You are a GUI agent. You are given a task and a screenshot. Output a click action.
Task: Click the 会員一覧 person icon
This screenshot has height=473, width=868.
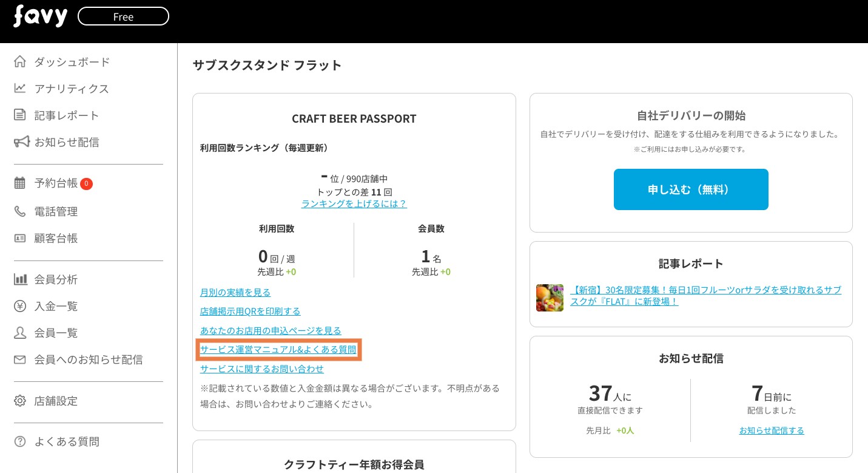coord(20,333)
